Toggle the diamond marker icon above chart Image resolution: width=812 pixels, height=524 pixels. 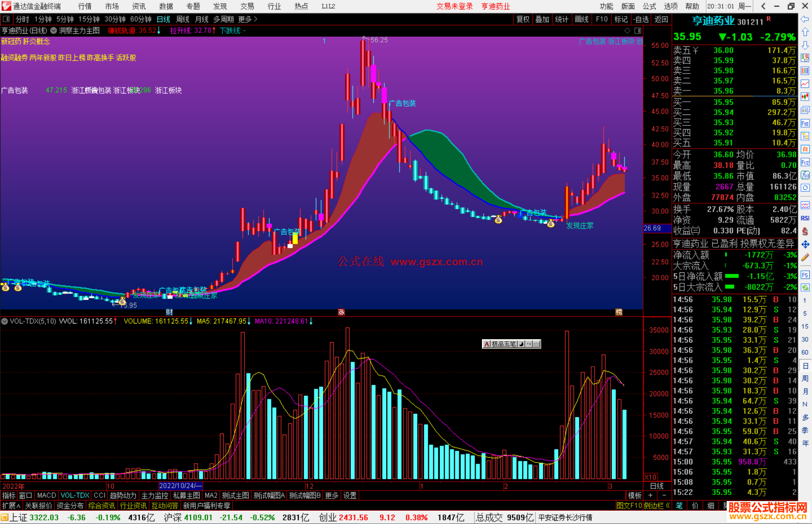coord(627,30)
